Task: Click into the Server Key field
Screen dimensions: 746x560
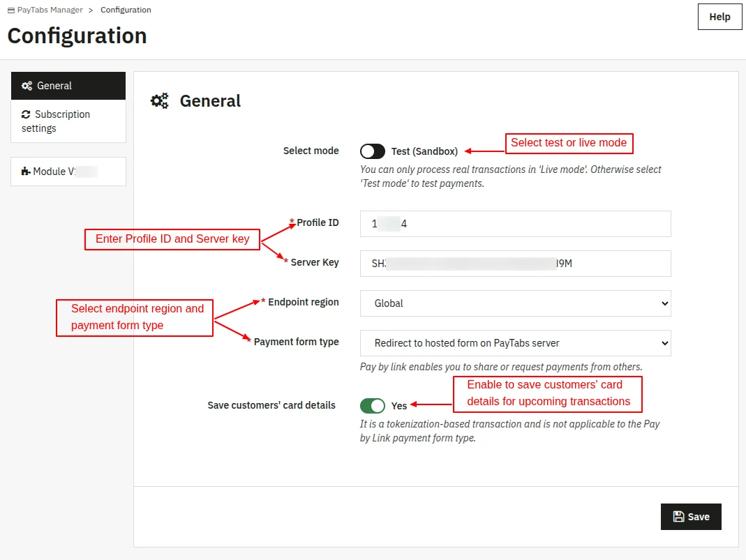Action: click(515, 264)
